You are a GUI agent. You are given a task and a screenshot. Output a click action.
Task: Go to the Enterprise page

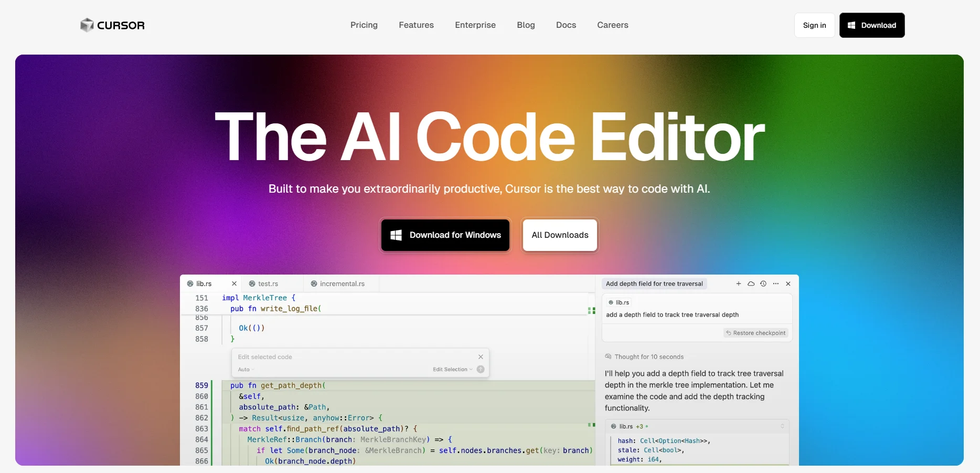[x=475, y=25]
